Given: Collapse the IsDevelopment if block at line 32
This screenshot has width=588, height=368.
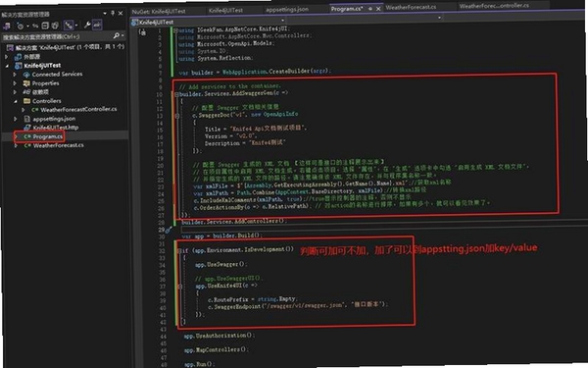Looking at the screenshot, I should coord(179,251).
